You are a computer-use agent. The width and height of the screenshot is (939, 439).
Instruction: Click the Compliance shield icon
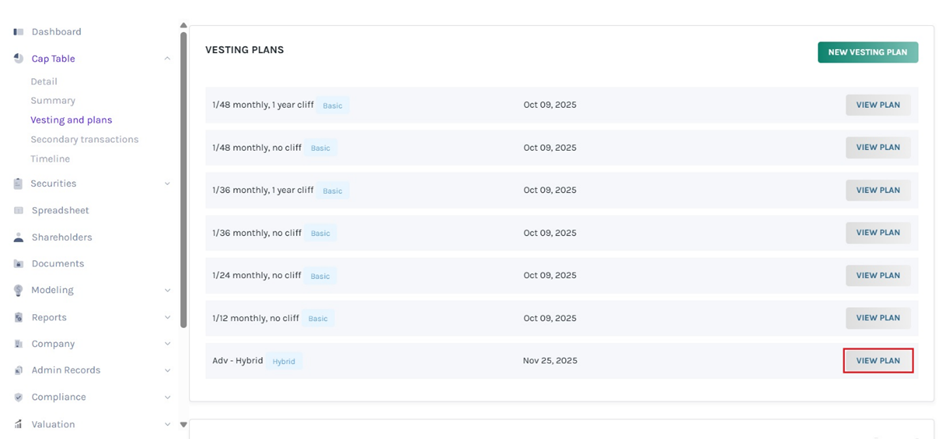click(18, 397)
